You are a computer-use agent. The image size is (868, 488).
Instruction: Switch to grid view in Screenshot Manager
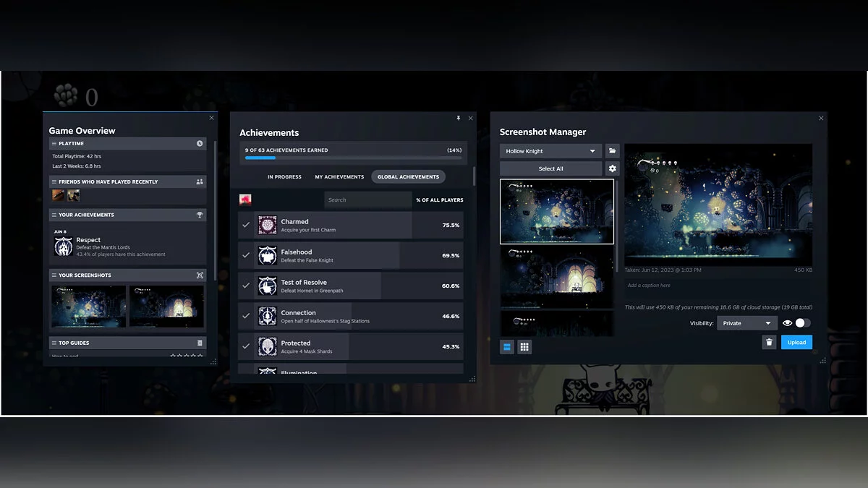(524, 347)
